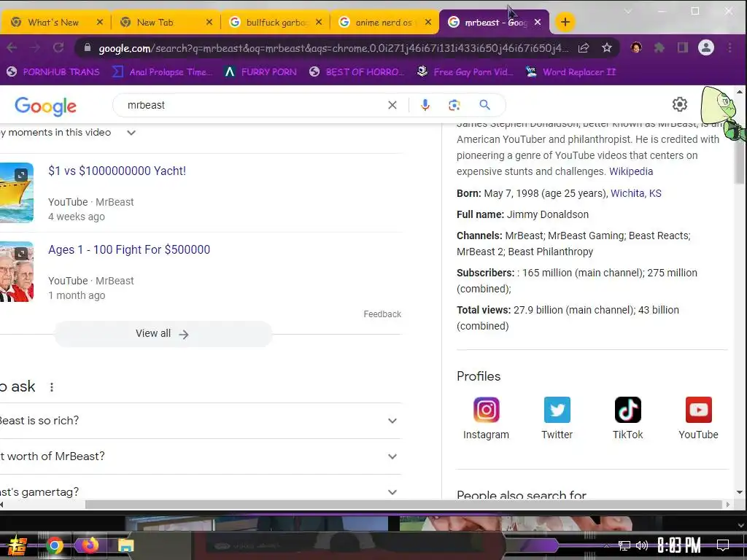Image resolution: width=747 pixels, height=560 pixels.
Task: Expand key moments in this video
Action: click(131, 133)
